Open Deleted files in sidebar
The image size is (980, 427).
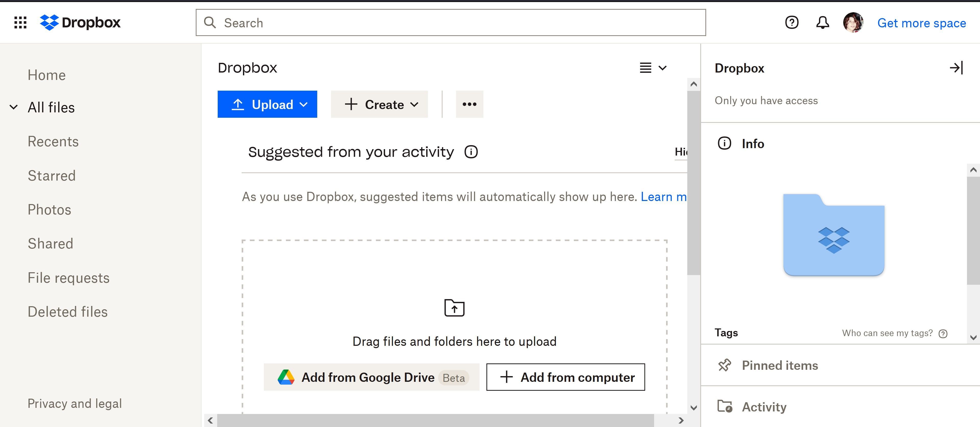[x=67, y=312]
